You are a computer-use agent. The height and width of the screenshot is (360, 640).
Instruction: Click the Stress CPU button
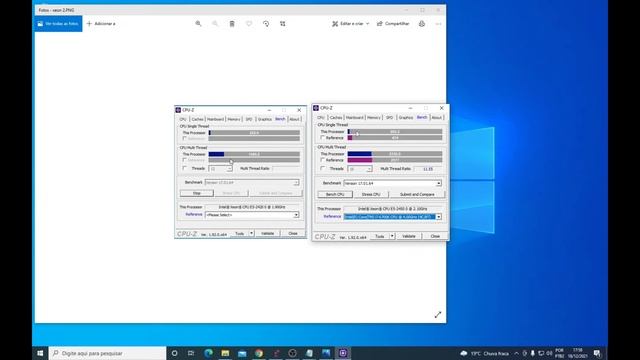click(371, 194)
